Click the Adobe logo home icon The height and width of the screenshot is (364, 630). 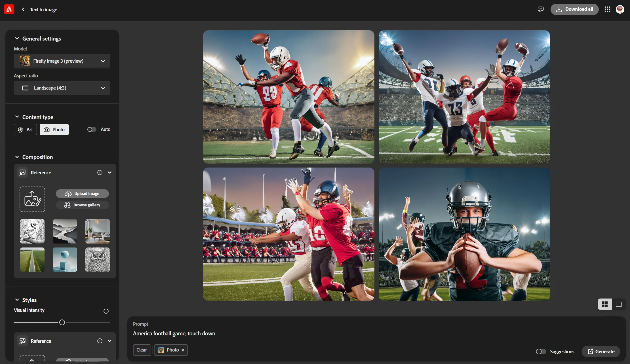(x=9, y=9)
